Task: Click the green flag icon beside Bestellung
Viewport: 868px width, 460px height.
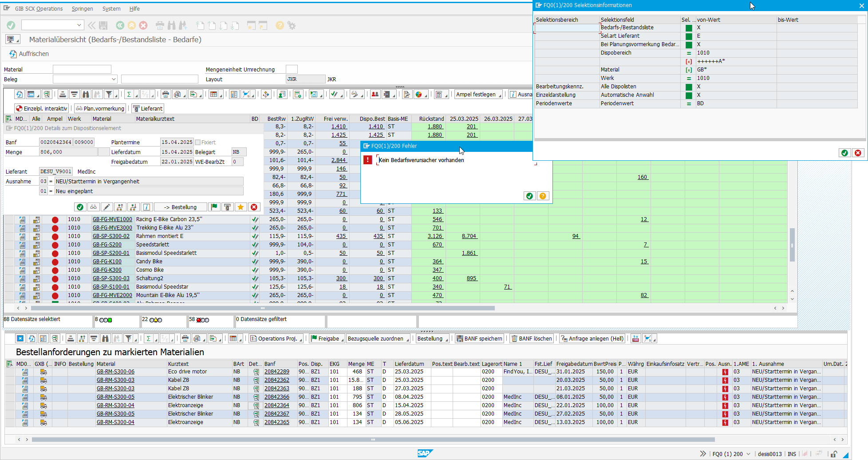Action: pos(214,207)
